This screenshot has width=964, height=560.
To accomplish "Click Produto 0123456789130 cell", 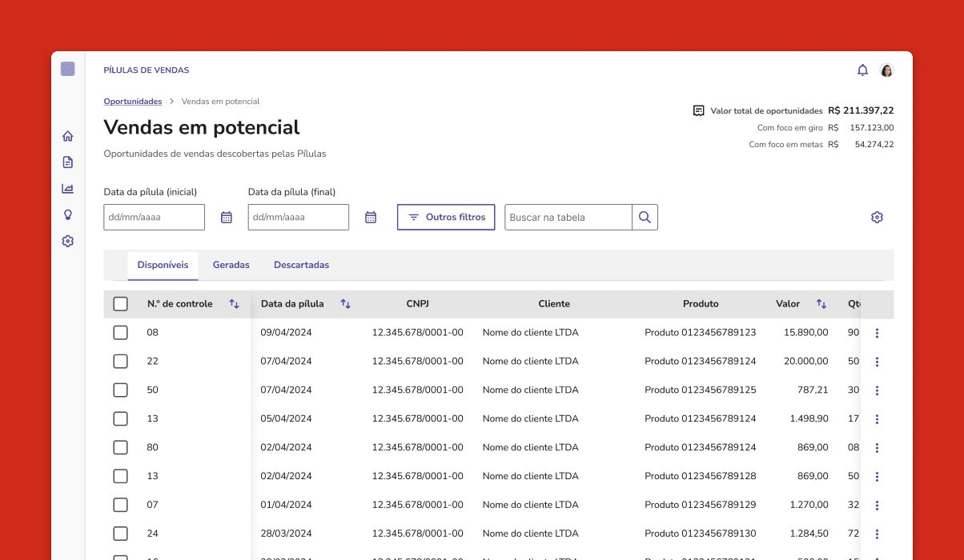I will pyautogui.click(x=701, y=534).
